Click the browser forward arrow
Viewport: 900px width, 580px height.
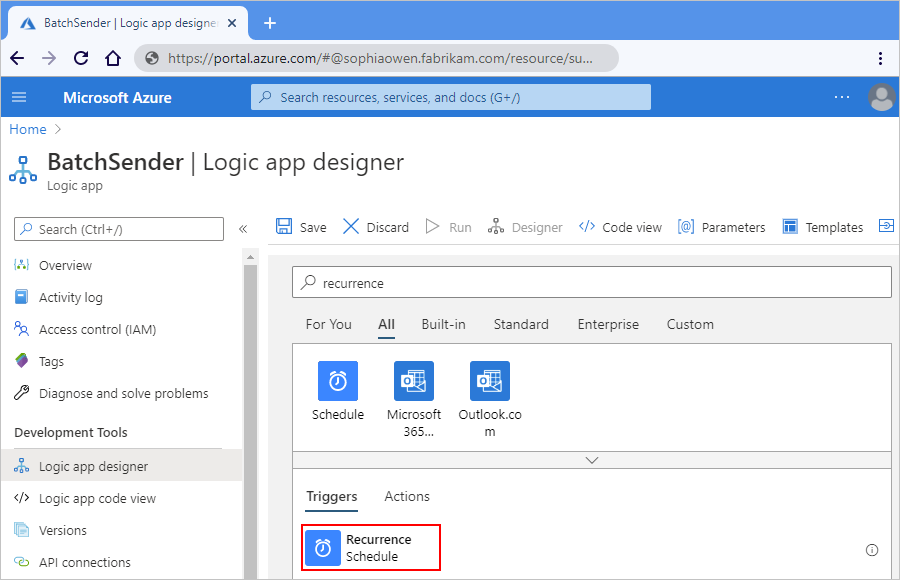point(49,58)
